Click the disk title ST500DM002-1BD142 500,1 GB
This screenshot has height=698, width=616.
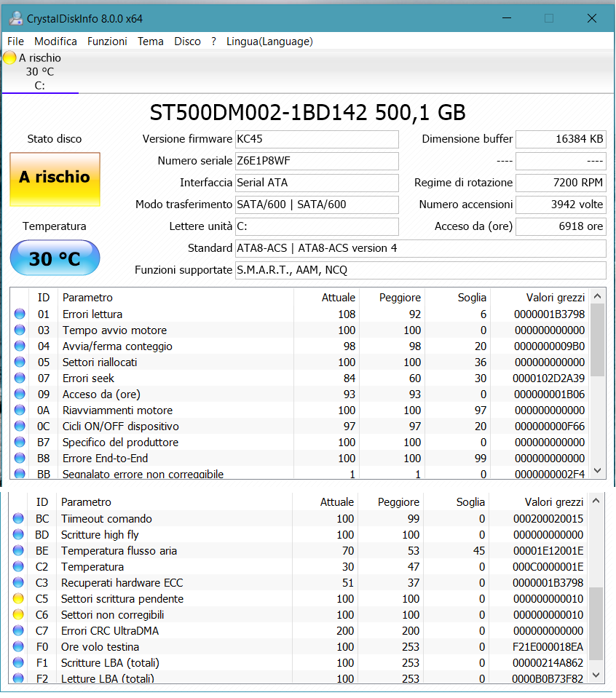(x=308, y=113)
